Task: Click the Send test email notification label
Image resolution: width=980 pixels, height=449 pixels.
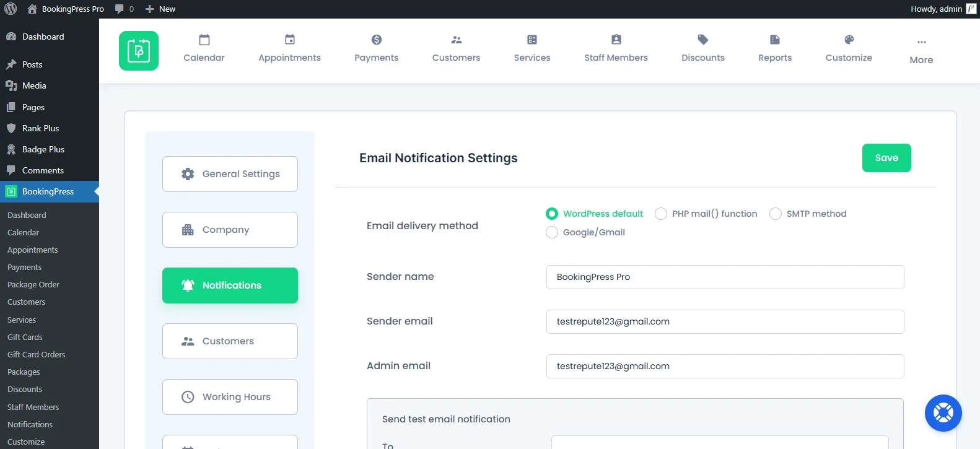Action: click(x=446, y=419)
